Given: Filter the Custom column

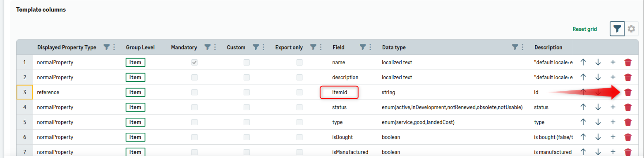Looking at the screenshot, I should 256,47.
